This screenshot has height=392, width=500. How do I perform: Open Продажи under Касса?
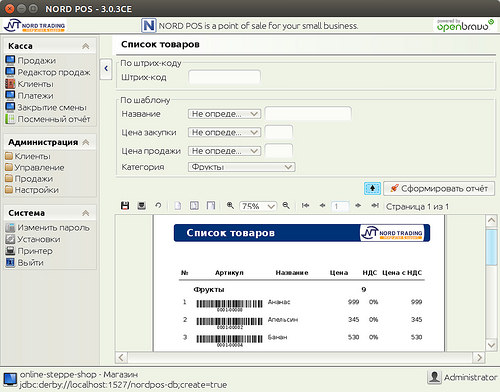click(x=31, y=60)
